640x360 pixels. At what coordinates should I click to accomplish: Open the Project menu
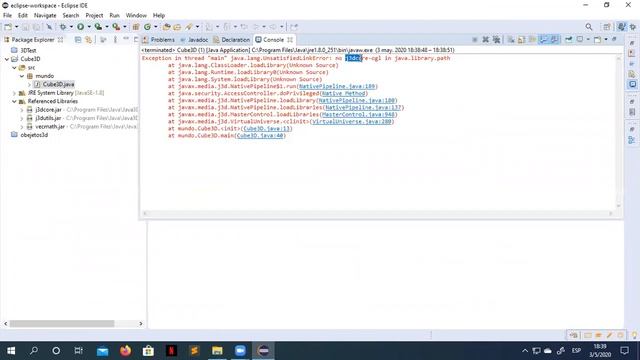point(94,15)
